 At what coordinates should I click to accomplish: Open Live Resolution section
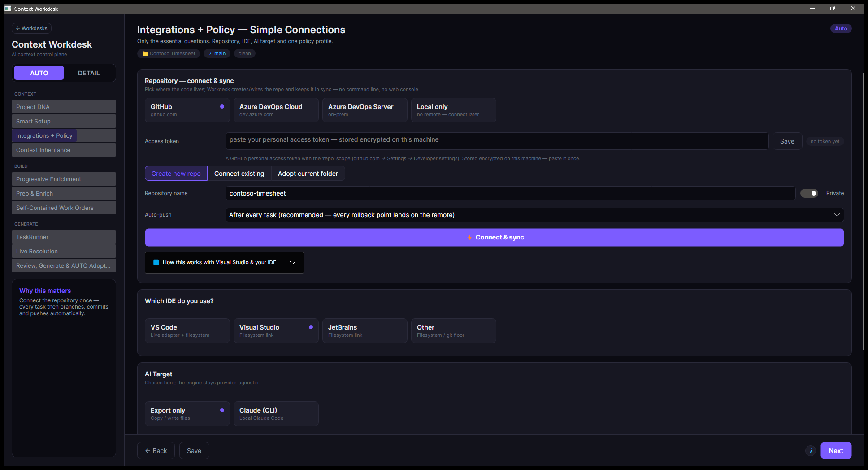(64, 251)
